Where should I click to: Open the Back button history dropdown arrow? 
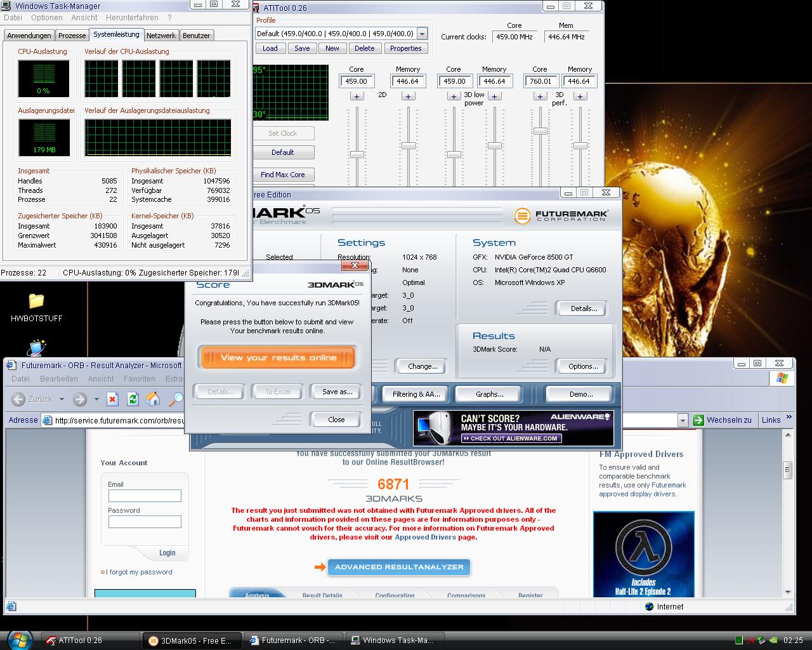click(62, 399)
